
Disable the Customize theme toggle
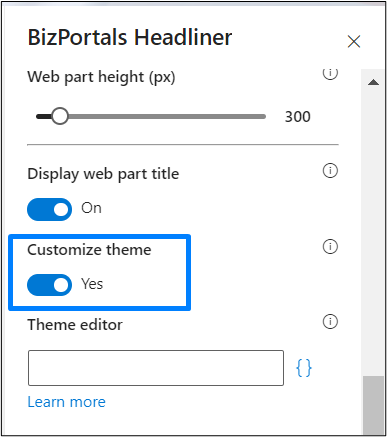(x=49, y=285)
